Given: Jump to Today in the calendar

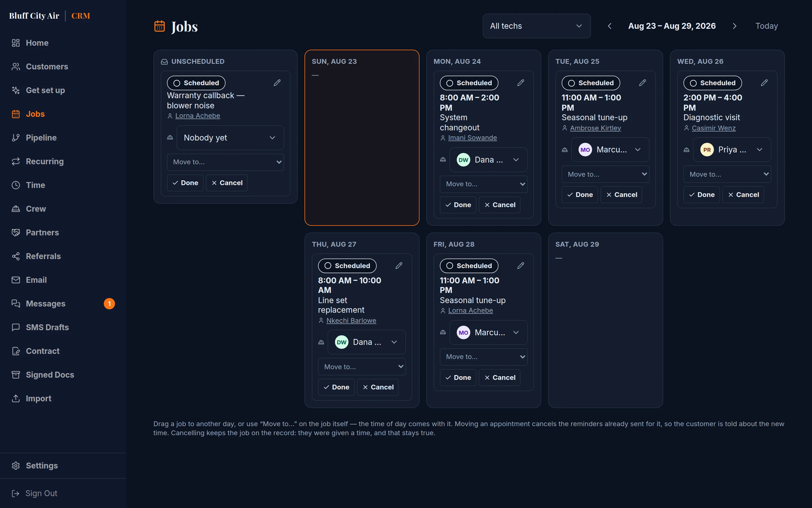Looking at the screenshot, I should click(766, 26).
